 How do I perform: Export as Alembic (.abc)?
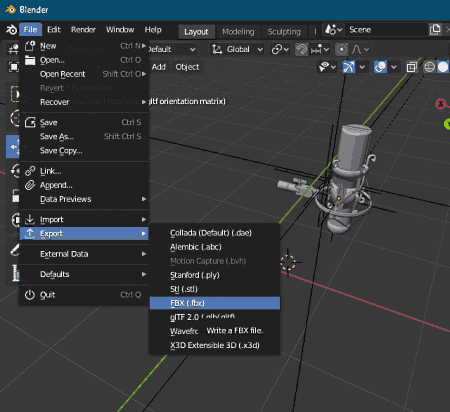coord(215,247)
